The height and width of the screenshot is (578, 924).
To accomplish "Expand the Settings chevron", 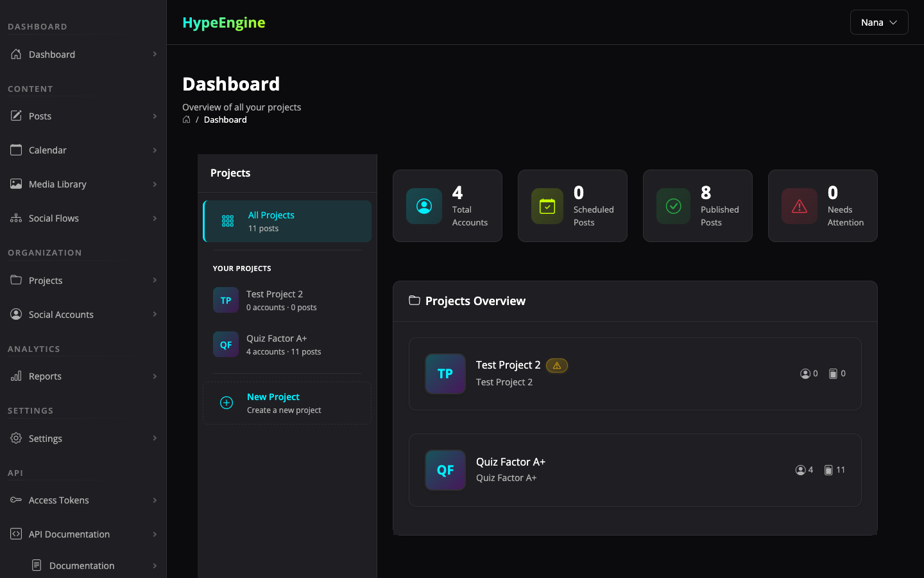I will [155, 438].
